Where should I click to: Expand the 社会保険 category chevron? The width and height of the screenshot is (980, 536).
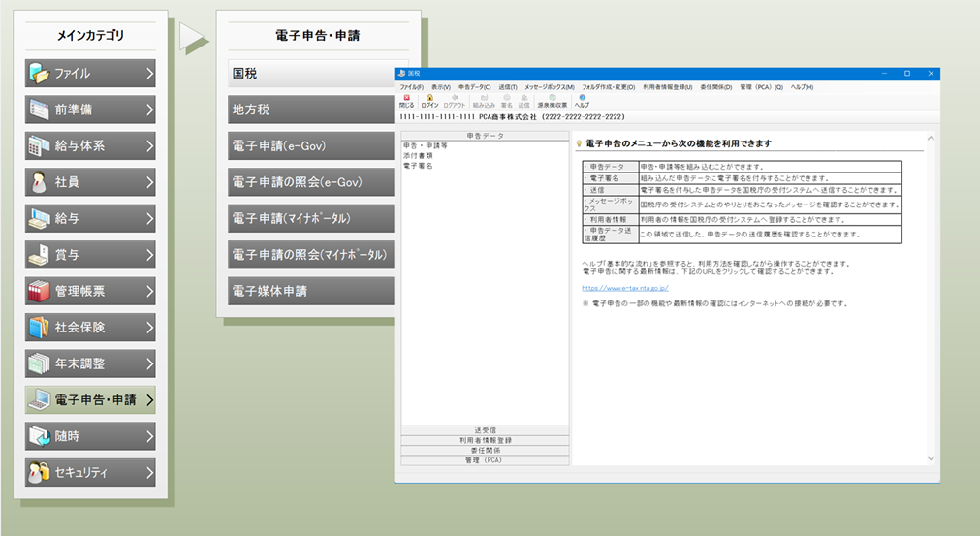[149, 328]
